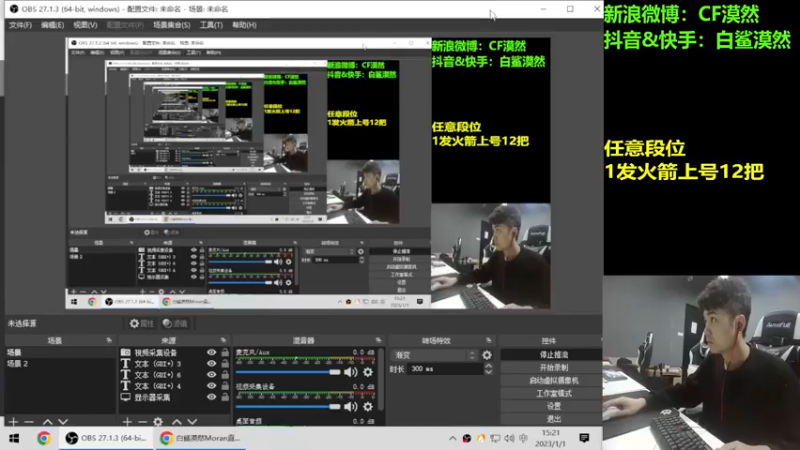The width and height of the screenshot is (800, 450).
Task: Increase 时长 duration with up arrow
Action: point(488,366)
